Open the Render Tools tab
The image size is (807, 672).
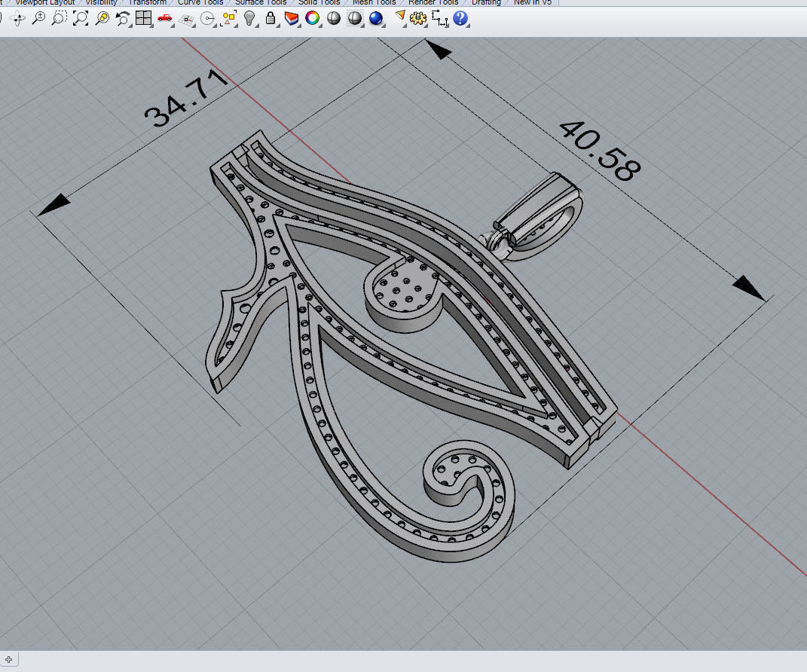[433, 2]
